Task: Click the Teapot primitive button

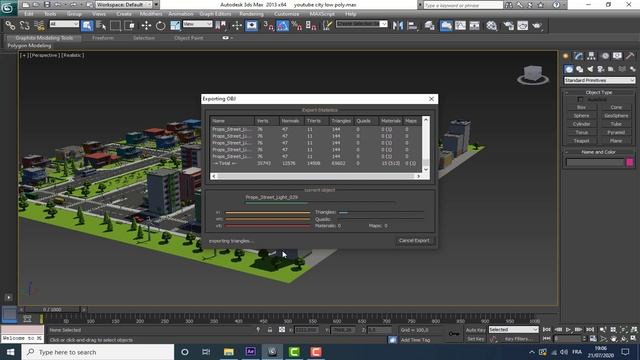Action: (x=581, y=141)
